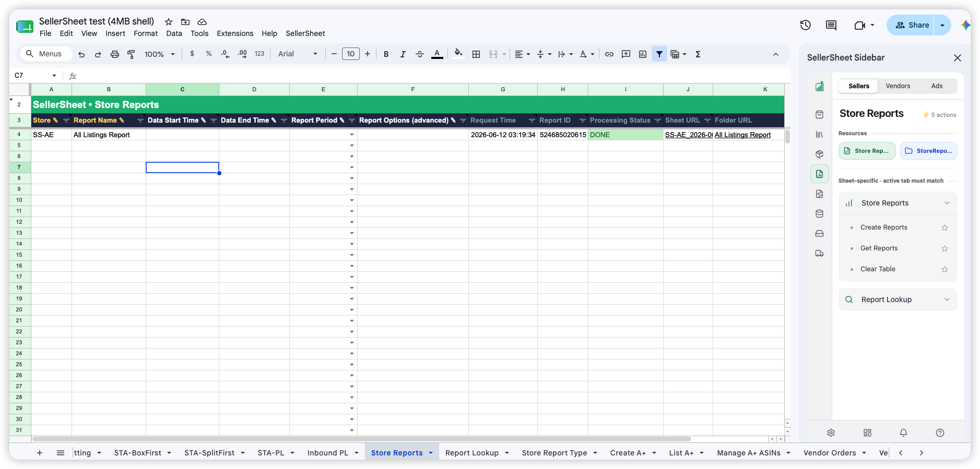Image resolution: width=980 pixels, height=469 pixels.
Task: Decrease decimal places icon
Action: [x=226, y=54]
